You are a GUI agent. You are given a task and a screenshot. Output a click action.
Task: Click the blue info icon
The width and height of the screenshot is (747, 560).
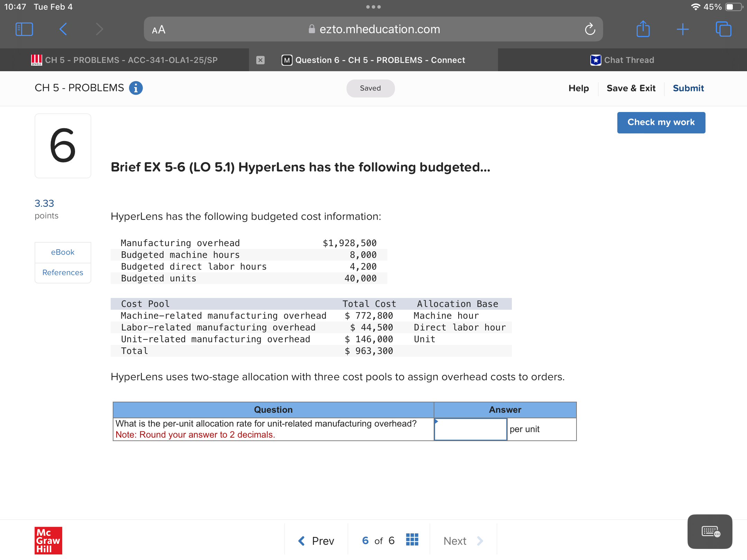pyautogui.click(x=136, y=88)
